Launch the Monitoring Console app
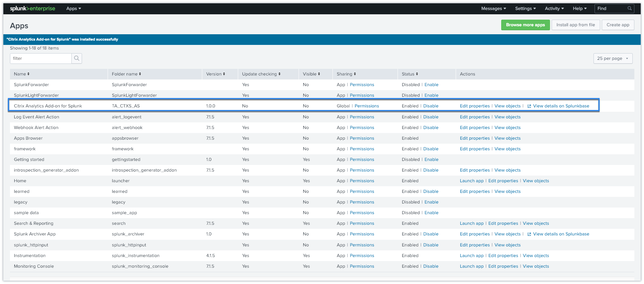This screenshot has width=644, height=284. coord(472,266)
